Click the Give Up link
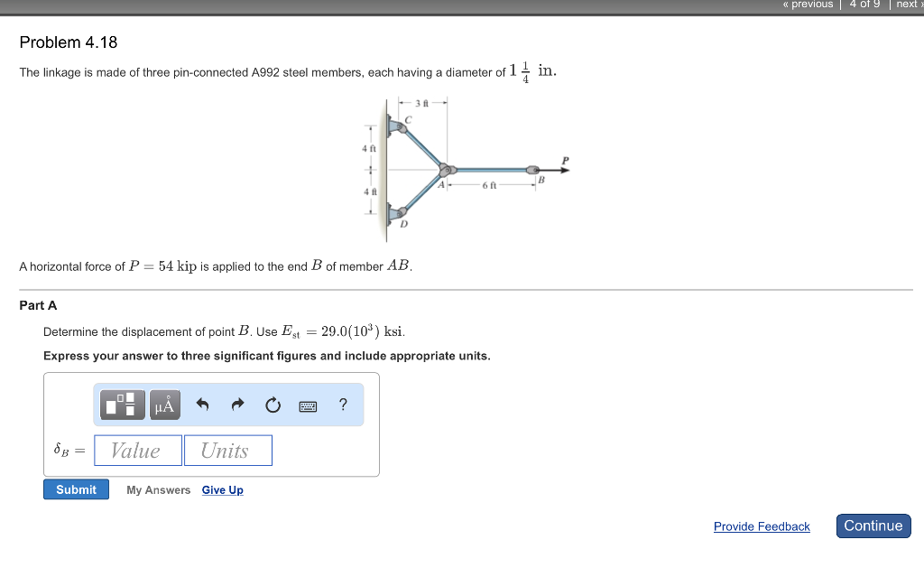The width and height of the screenshot is (924, 577). (x=222, y=490)
